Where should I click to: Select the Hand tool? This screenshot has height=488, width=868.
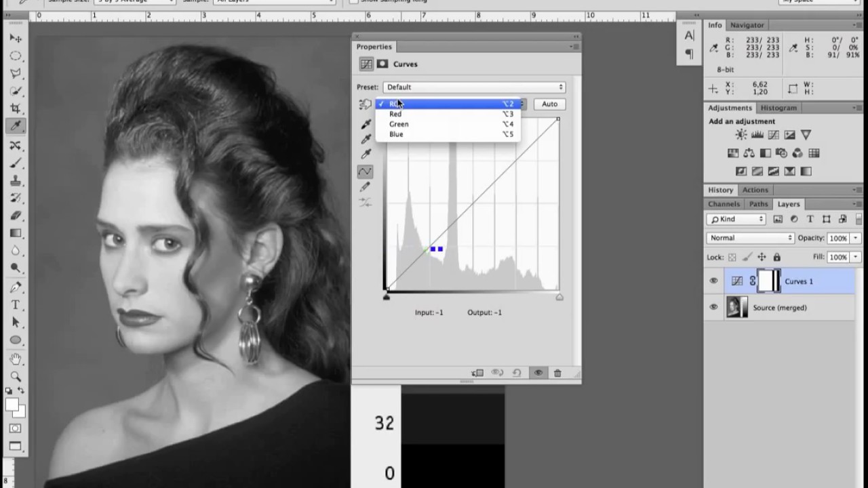point(16,359)
